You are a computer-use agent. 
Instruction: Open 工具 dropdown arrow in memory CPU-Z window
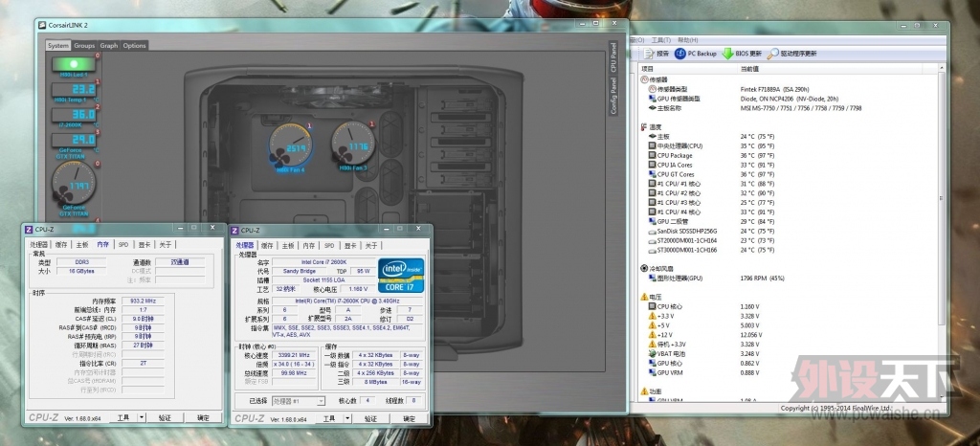pyautogui.click(x=142, y=417)
